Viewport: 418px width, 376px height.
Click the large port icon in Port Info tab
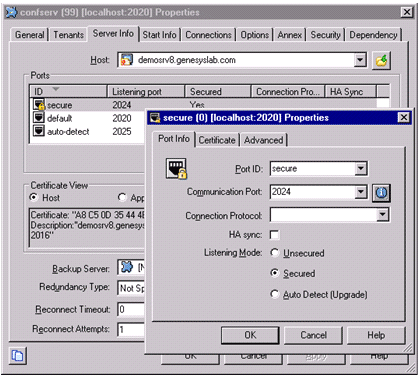pos(176,169)
